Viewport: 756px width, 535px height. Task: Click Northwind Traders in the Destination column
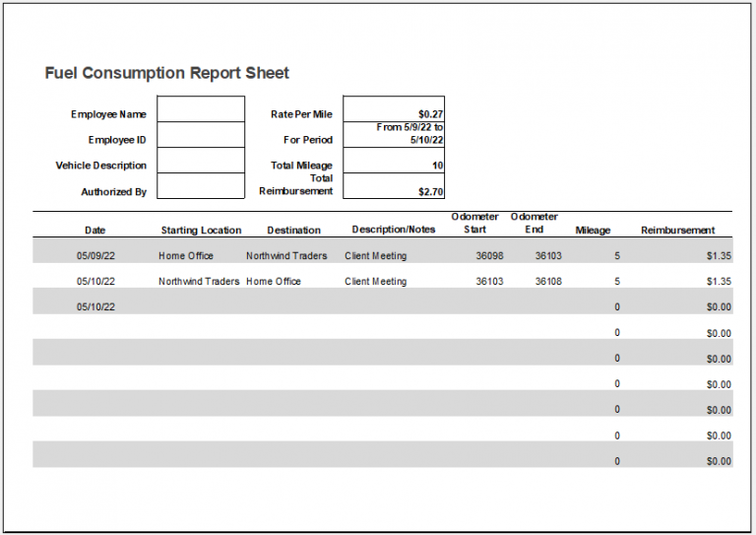[286, 256]
